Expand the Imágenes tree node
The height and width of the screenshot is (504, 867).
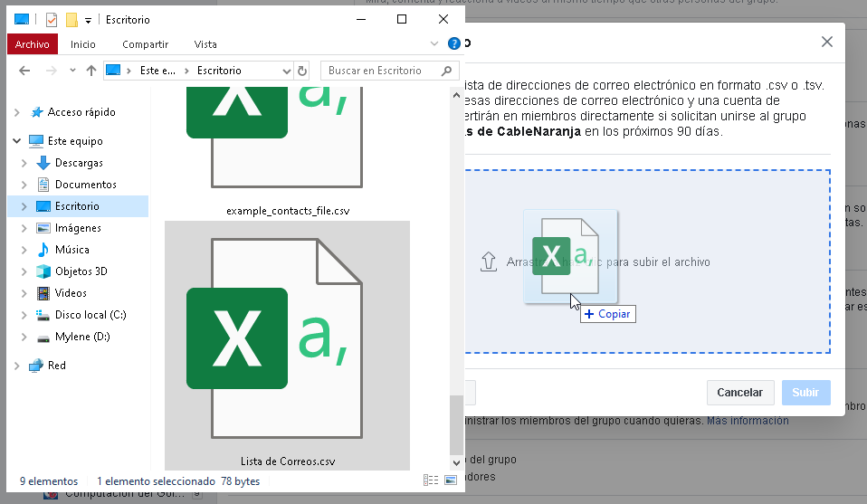click(x=24, y=228)
